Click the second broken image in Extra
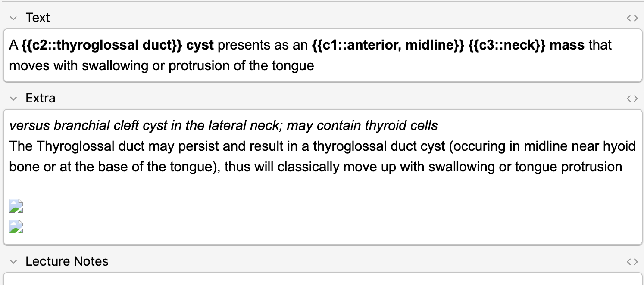Screen dimensions: 644x285 [x=16, y=226]
